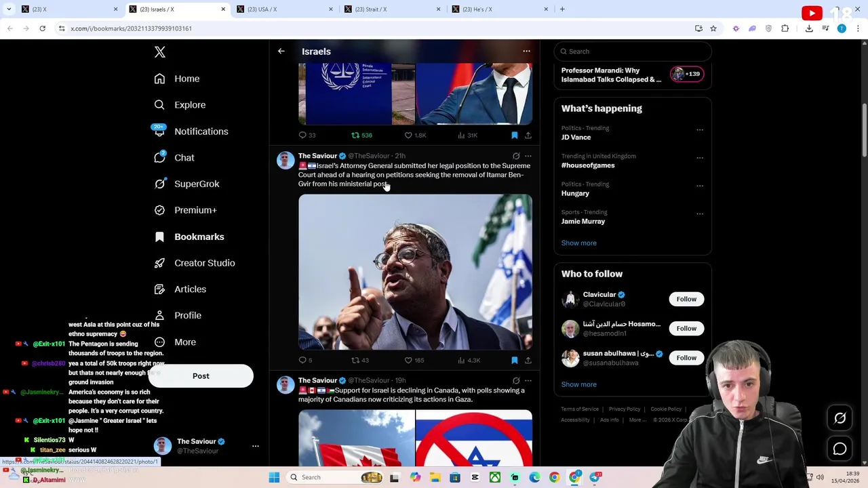Open the floating Messages chat button

[x=840, y=449]
